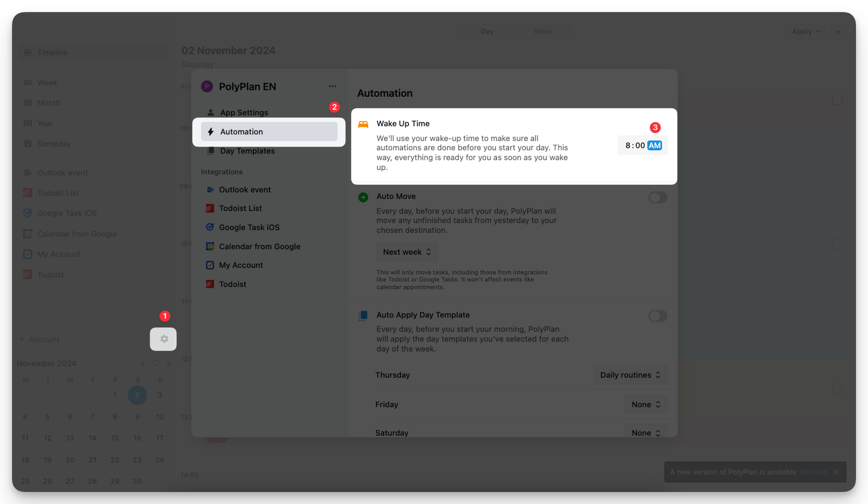The width and height of the screenshot is (868, 504).
Task: Open Day Templates settings section
Action: pyautogui.click(x=247, y=151)
